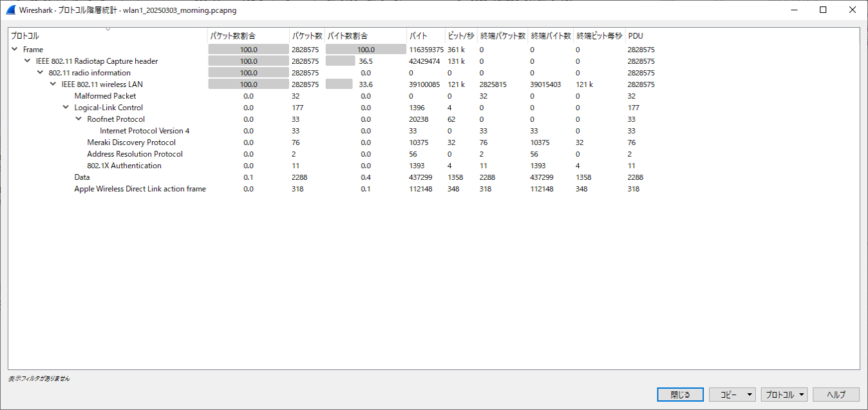Click the ヘルプ button

[x=836, y=395]
